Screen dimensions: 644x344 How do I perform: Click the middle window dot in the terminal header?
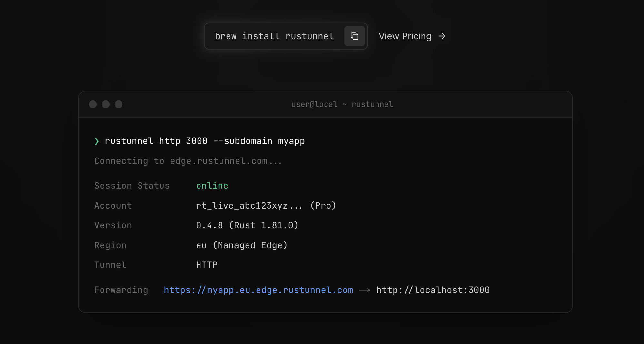pos(106,104)
